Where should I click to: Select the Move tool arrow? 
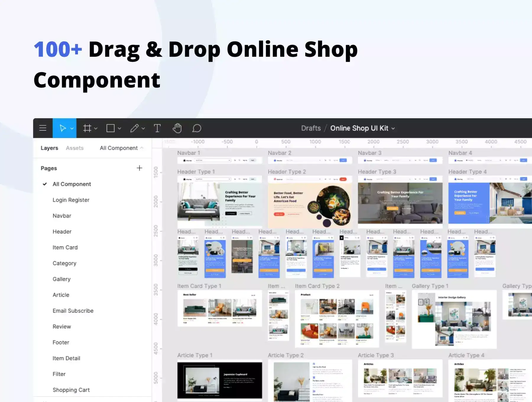pyautogui.click(x=62, y=128)
